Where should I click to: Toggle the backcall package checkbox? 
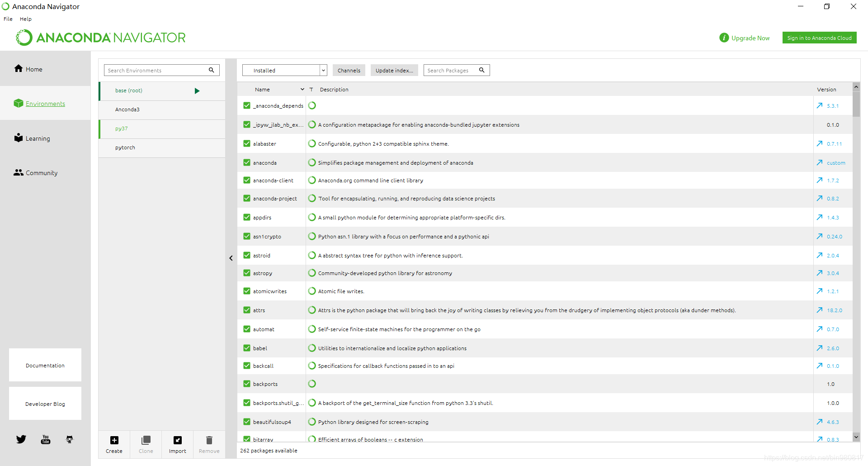click(247, 366)
